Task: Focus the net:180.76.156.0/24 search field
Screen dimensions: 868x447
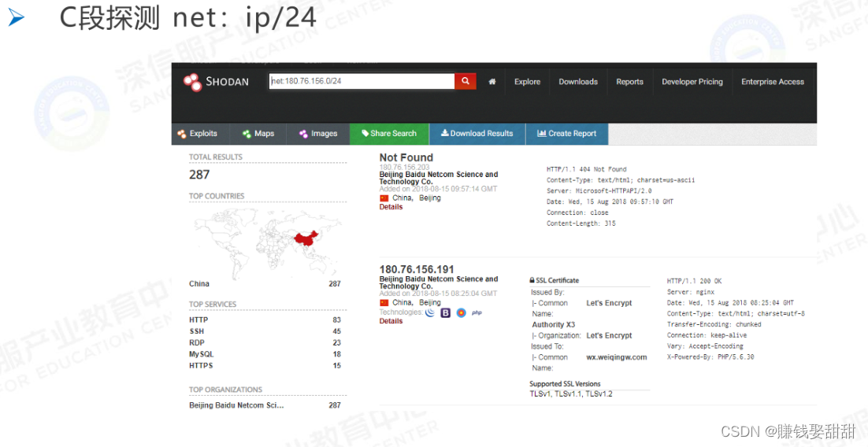Action: tap(362, 81)
